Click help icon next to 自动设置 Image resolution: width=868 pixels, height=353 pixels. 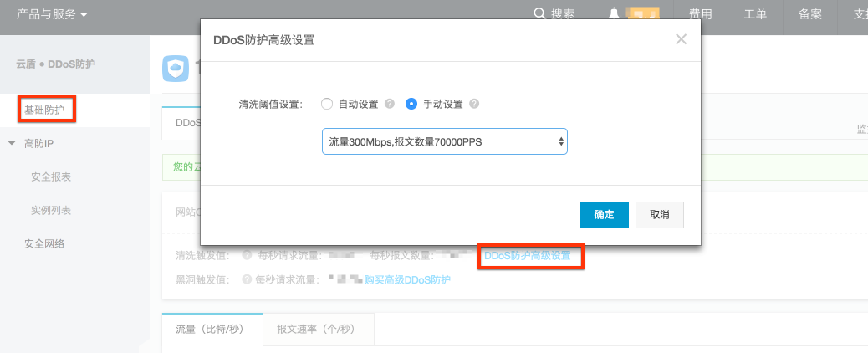click(x=389, y=105)
